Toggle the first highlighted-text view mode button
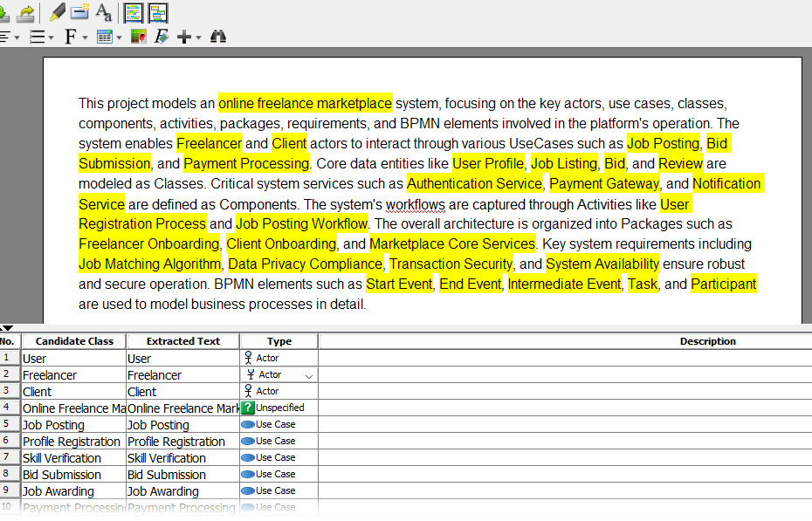 click(x=134, y=12)
